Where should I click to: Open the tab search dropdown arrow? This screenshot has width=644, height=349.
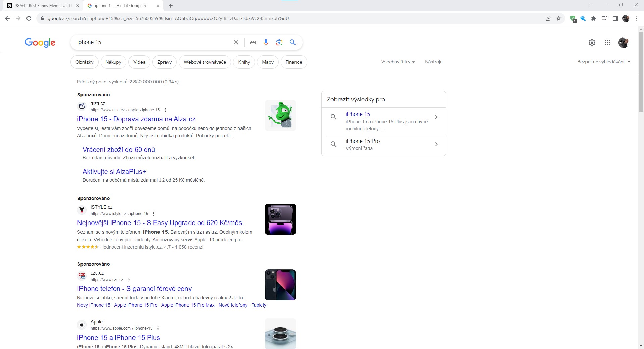[590, 5]
